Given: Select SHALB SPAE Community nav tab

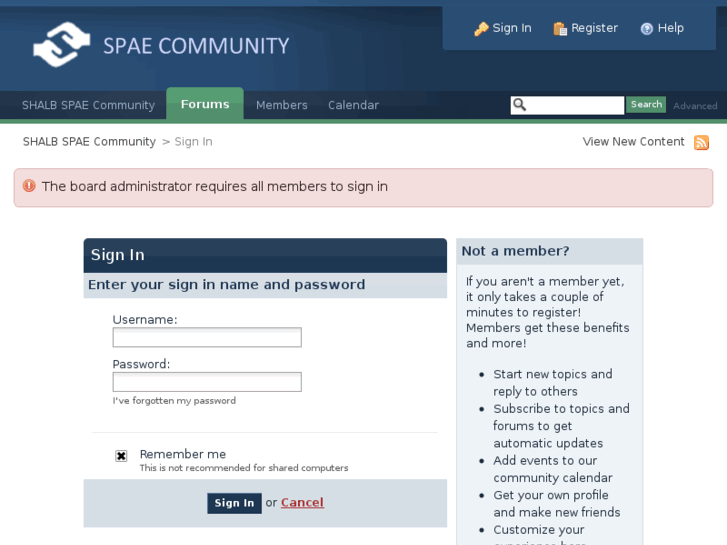Looking at the screenshot, I should 88,105.
